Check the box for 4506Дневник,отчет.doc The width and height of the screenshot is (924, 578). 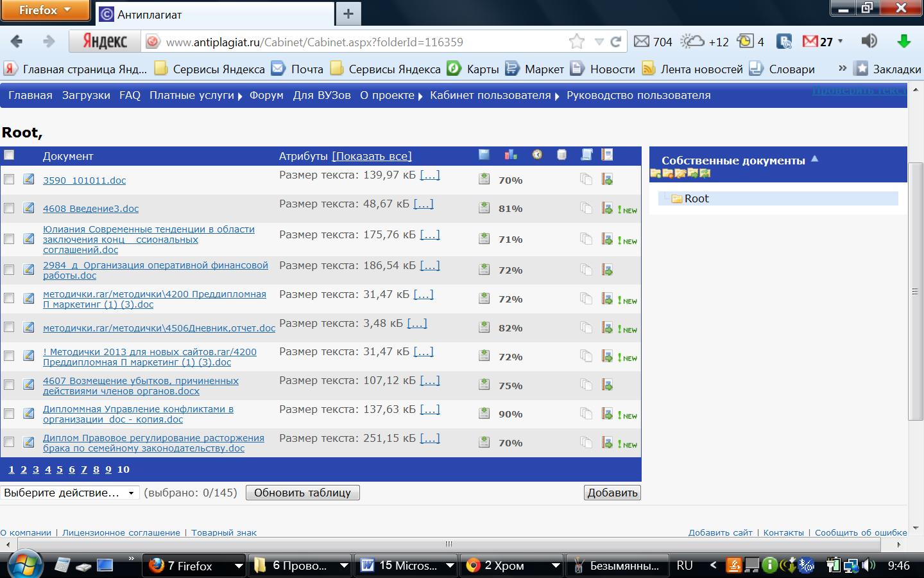click(x=9, y=327)
